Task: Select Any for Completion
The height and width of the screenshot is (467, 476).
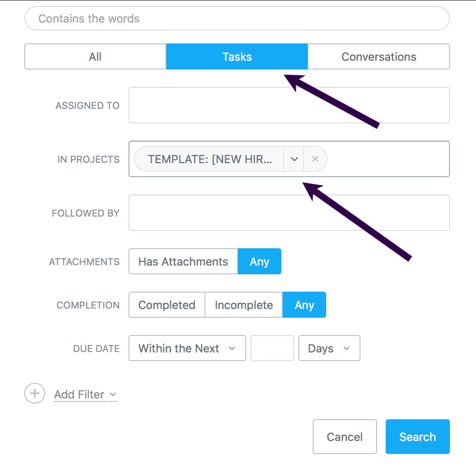Action: (304, 305)
